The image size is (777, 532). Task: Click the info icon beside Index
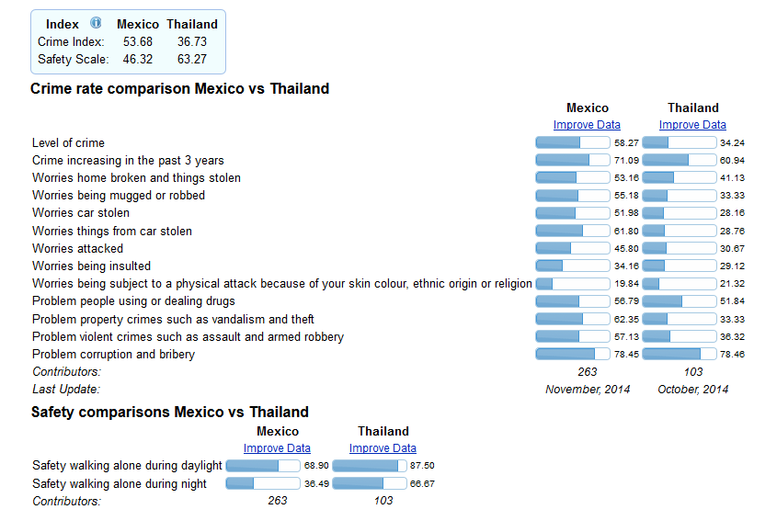96,23
